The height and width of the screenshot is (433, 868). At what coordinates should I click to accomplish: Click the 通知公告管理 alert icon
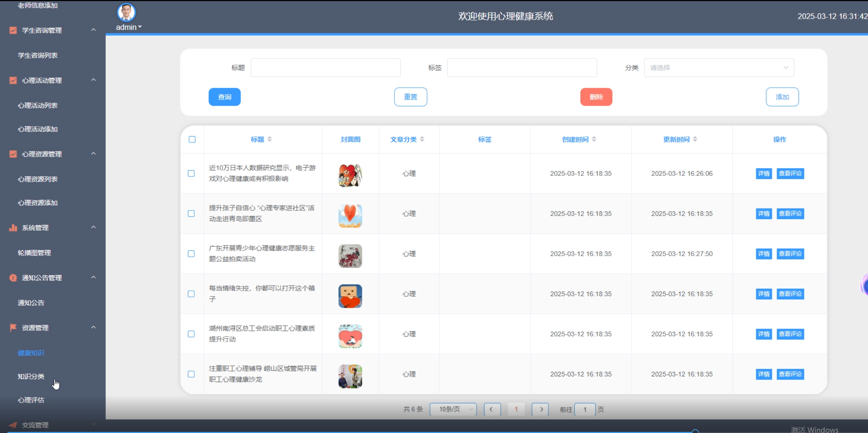(13, 278)
